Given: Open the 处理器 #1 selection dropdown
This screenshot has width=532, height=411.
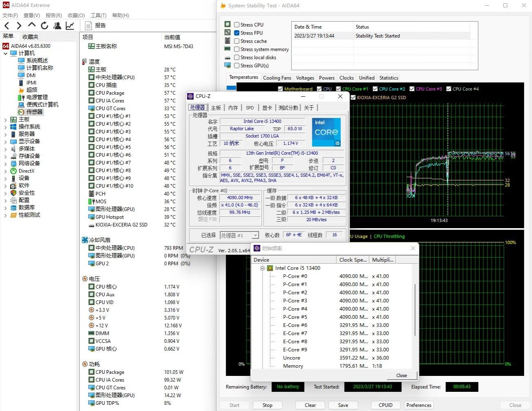Looking at the screenshot, I should pos(255,235).
